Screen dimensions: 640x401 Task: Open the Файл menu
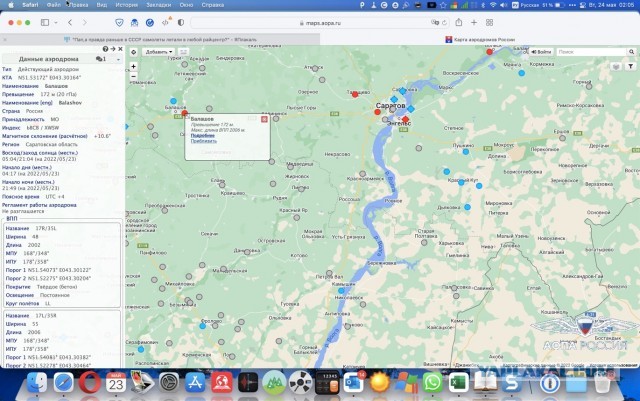(53, 5)
